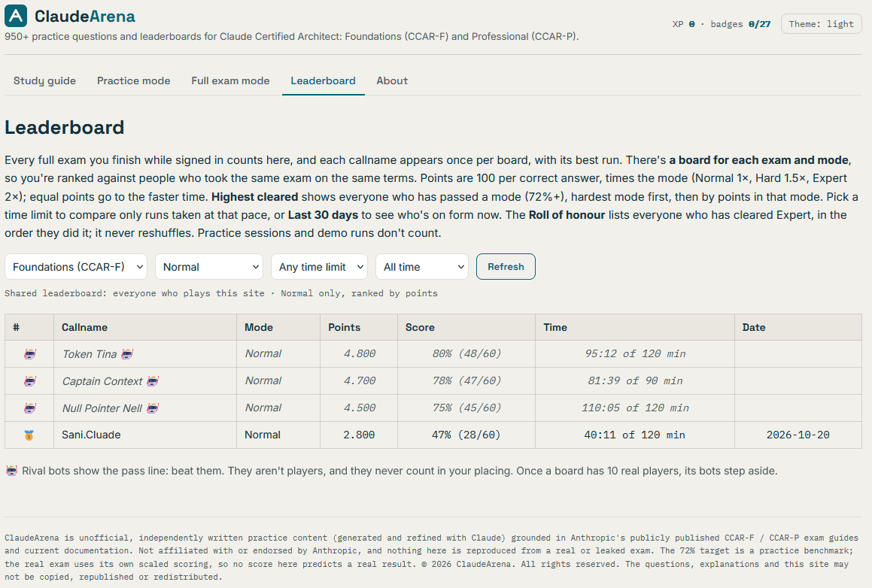The height and width of the screenshot is (588, 872).
Task: Expand the Any time limit dropdown
Action: tap(319, 267)
